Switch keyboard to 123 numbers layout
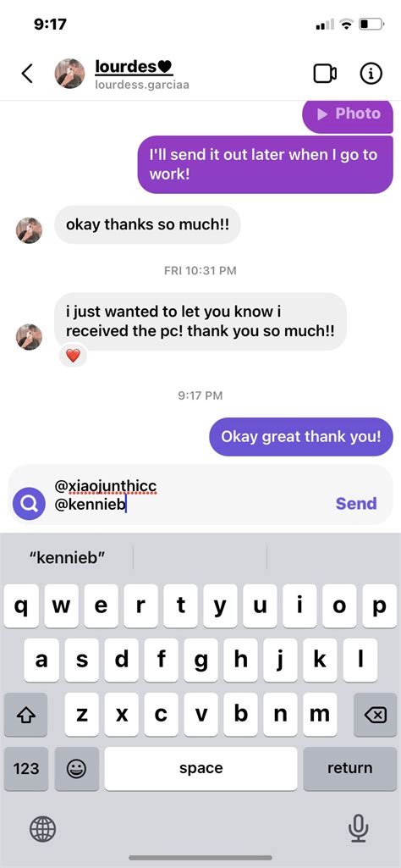The width and height of the screenshot is (401, 868). tap(26, 768)
